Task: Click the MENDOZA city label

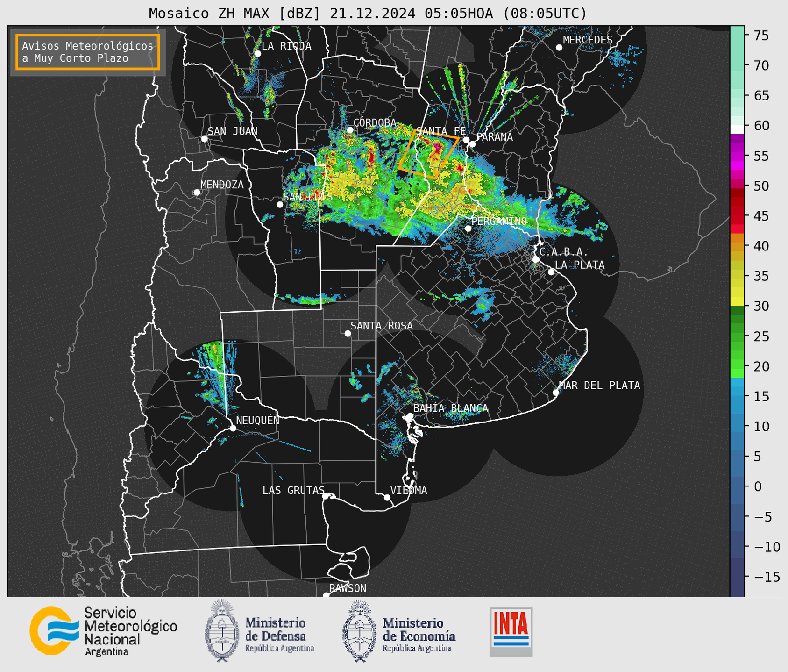Action: [222, 185]
